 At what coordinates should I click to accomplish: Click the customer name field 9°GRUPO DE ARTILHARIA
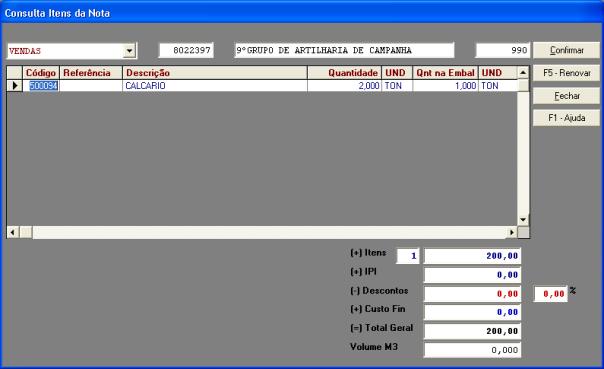pos(344,50)
